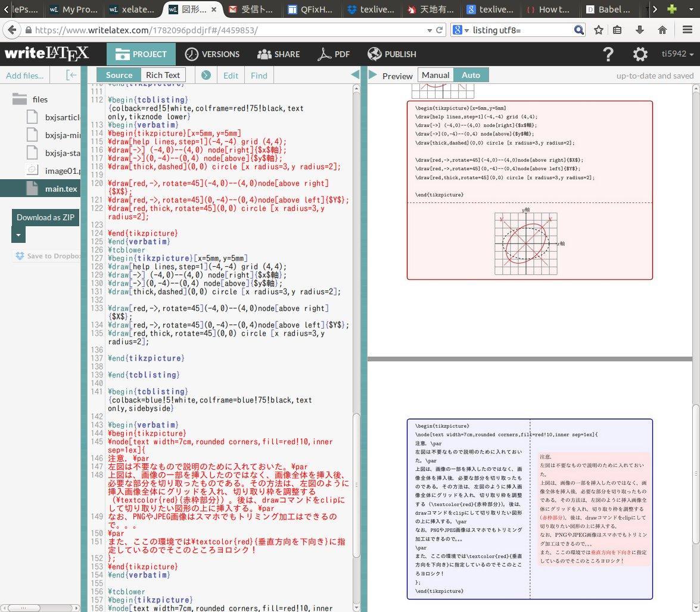Switch to the xelate... browser tab
Viewport: 700px width, 612px height.
click(133, 9)
